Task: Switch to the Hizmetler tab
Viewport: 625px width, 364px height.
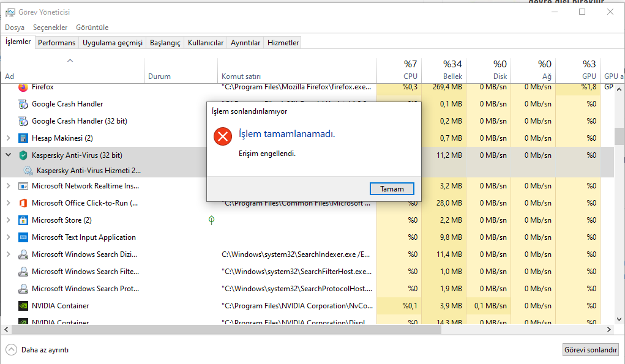Action: point(283,43)
